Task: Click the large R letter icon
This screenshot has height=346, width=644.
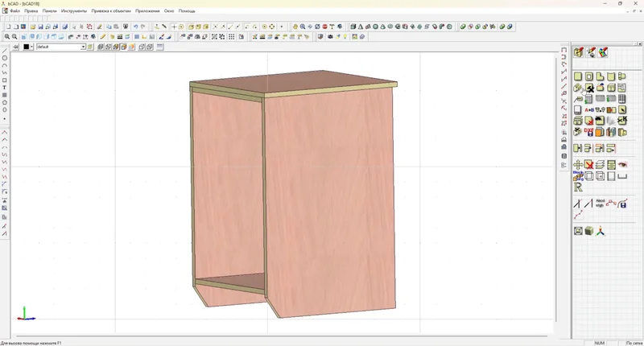Action: click(578, 187)
